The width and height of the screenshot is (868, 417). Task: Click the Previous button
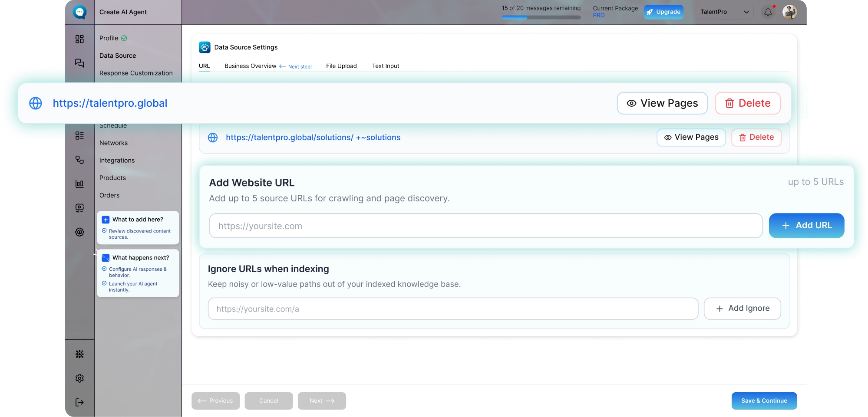click(215, 401)
